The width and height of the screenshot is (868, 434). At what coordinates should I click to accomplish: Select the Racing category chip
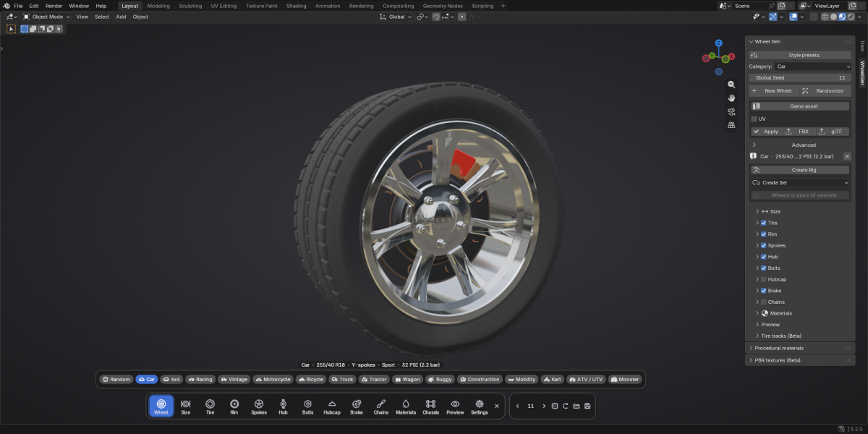(200, 379)
